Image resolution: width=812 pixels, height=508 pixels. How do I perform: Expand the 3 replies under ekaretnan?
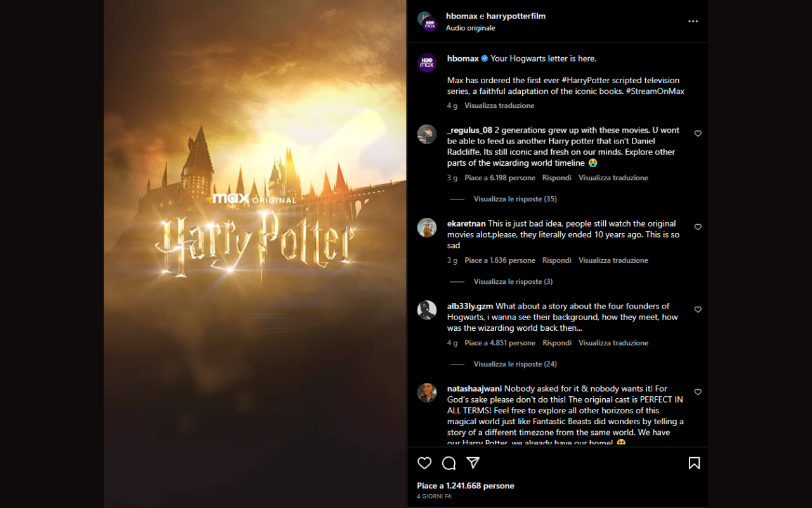pos(513,281)
